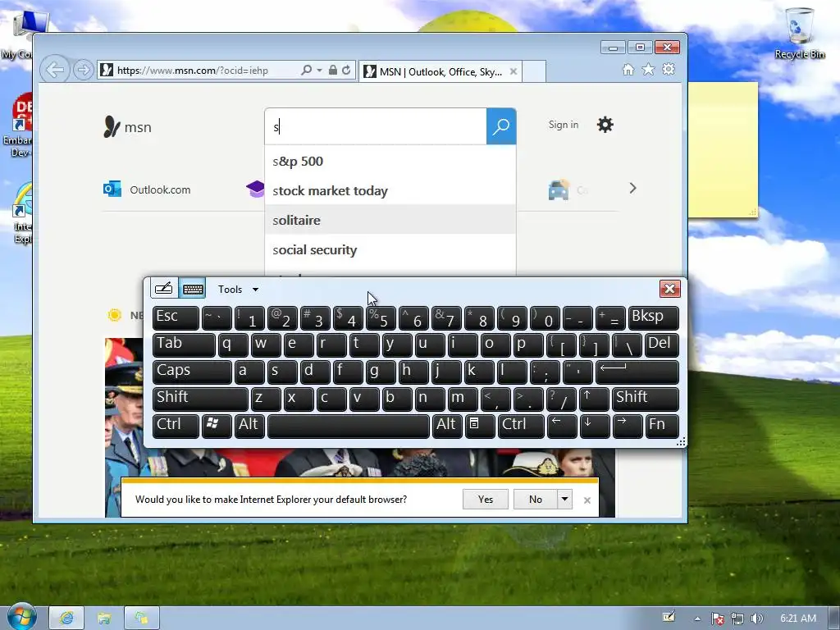
Task: Open the Windows Start orb
Action: 21,616
